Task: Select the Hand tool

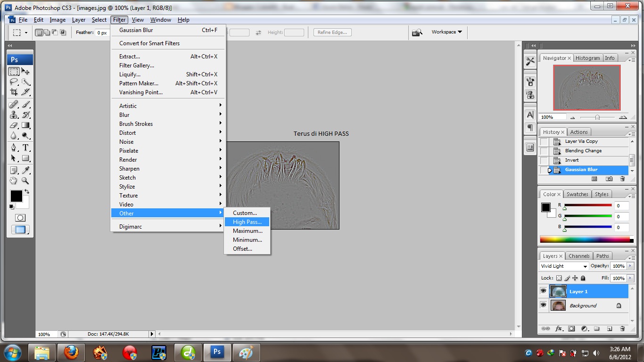Action: coord(14,181)
